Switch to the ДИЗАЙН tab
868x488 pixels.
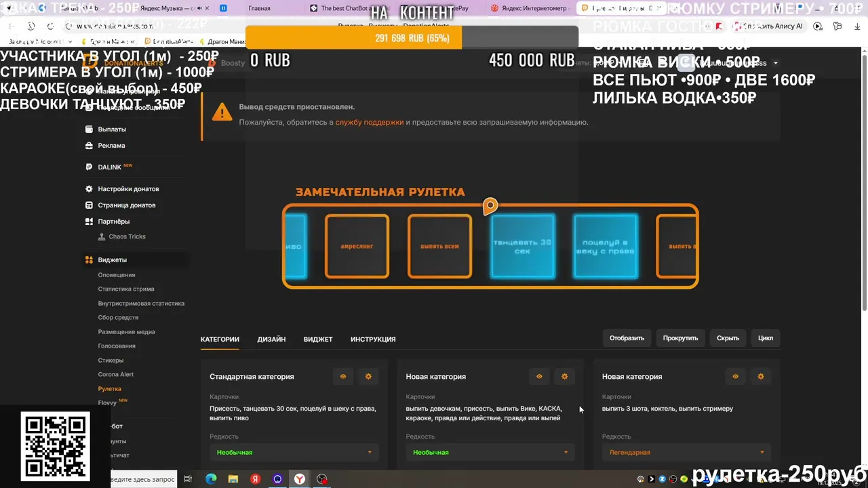(x=271, y=339)
